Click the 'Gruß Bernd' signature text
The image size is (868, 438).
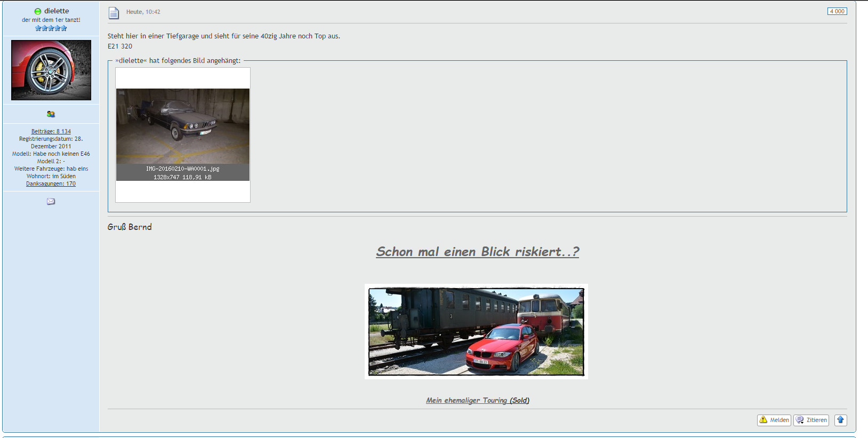pyautogui.click(x=130, y=227)
